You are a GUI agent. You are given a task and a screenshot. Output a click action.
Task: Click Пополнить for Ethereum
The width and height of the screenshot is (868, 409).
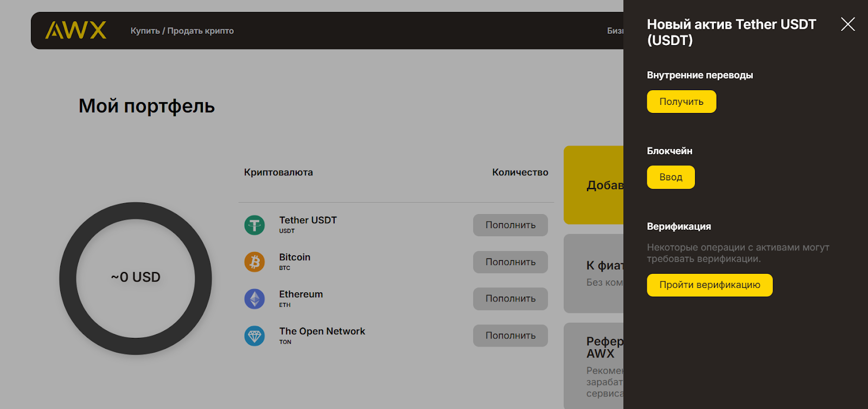(510, 299)
